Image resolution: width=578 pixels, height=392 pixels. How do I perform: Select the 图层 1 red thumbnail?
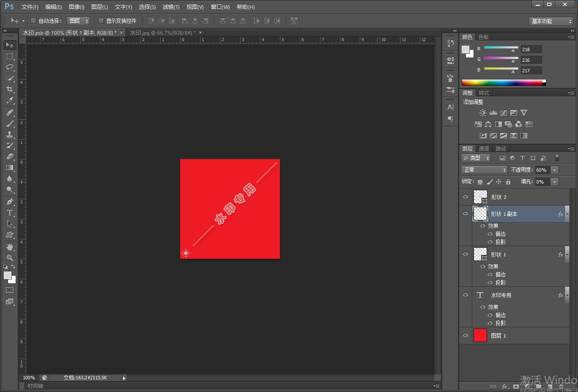pos(480,335)
